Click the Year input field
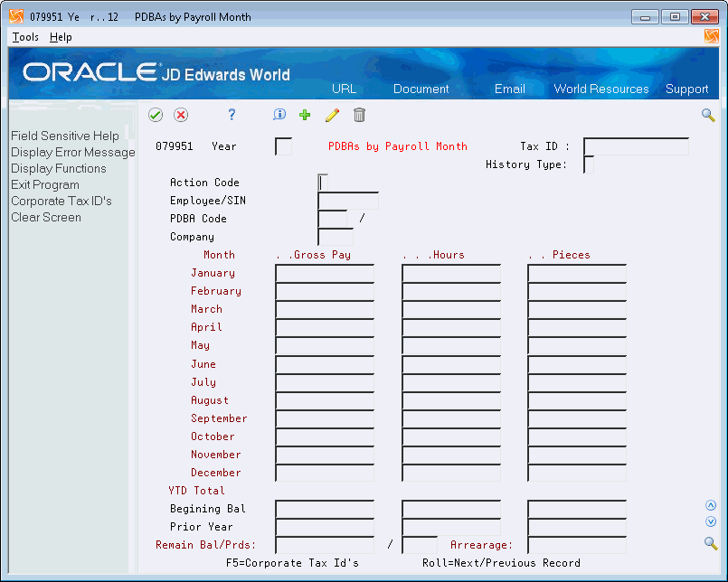The image size is (728, 582). coord(284,146)
